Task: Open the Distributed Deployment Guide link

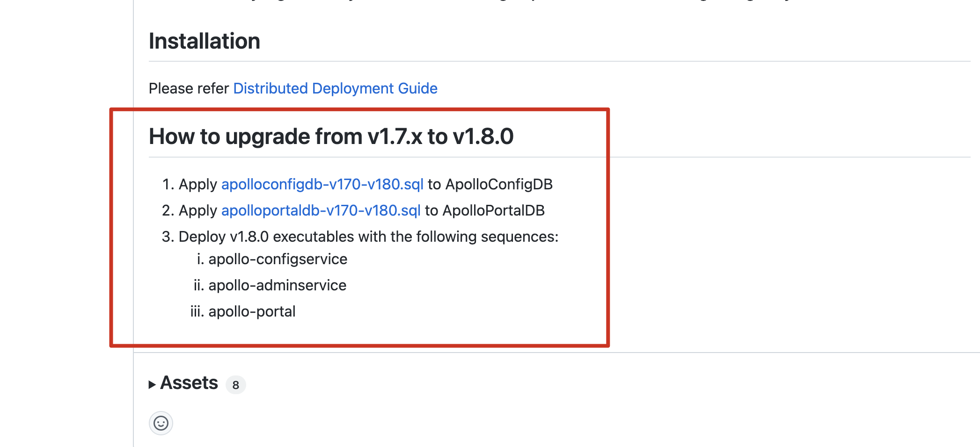Action: pos(335,88)
